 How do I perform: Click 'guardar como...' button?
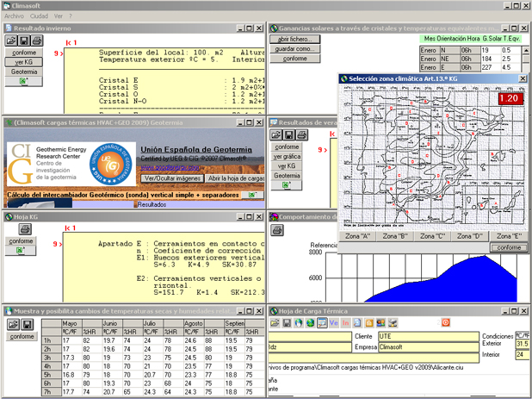coord(294,49)
